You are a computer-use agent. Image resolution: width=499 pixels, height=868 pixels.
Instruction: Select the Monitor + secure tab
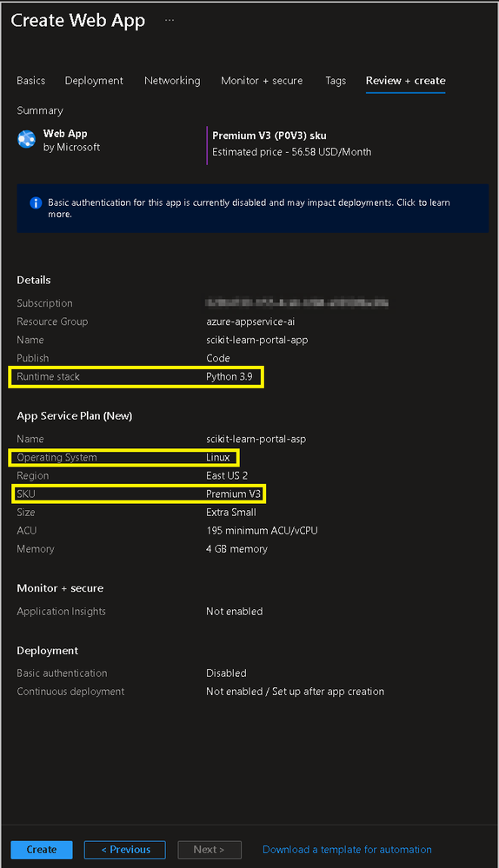[262, 81]
